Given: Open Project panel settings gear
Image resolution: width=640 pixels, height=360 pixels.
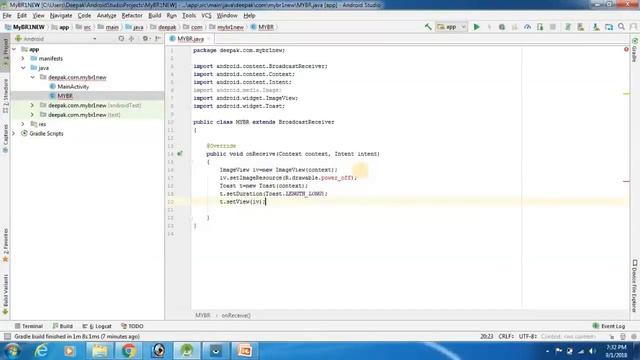Looking at the screenshot, I should pos(145,39).
